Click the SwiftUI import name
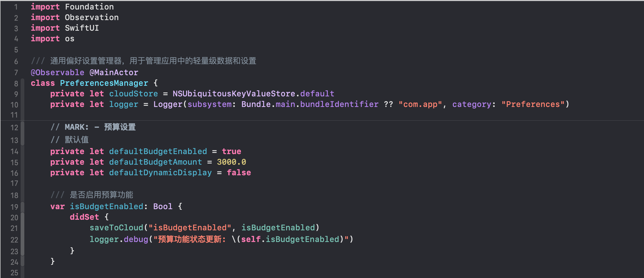644x278 pixels. click(x=82, y=28)
